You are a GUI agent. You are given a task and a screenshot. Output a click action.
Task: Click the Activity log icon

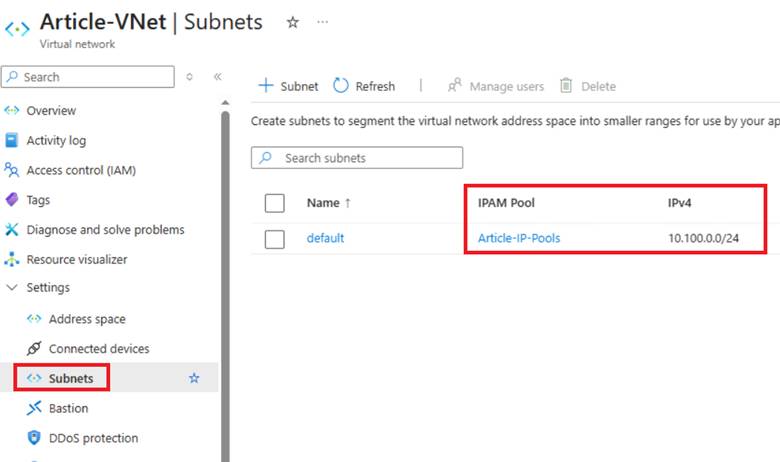(x=11, y=140)
